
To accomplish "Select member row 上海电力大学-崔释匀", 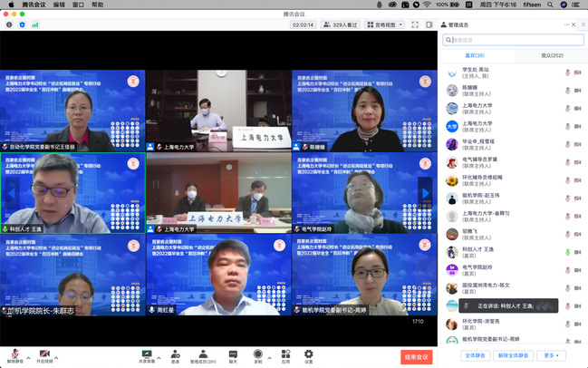I will (x=513, y=217).
